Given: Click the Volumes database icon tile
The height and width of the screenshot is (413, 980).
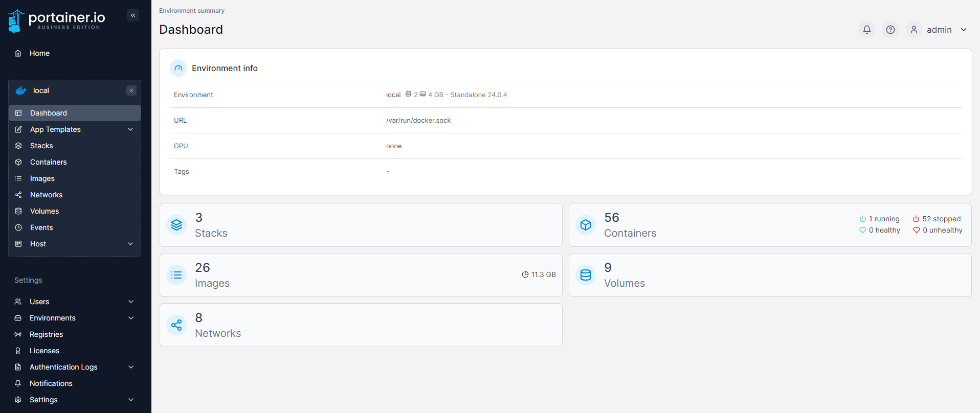Looking at the screenshot, I should 586,275.
